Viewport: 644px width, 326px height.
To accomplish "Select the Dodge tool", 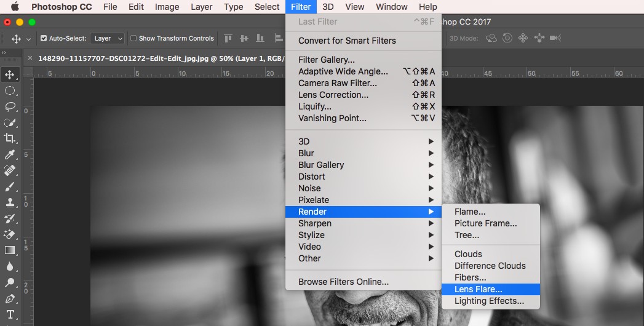I will pos(10,282).
